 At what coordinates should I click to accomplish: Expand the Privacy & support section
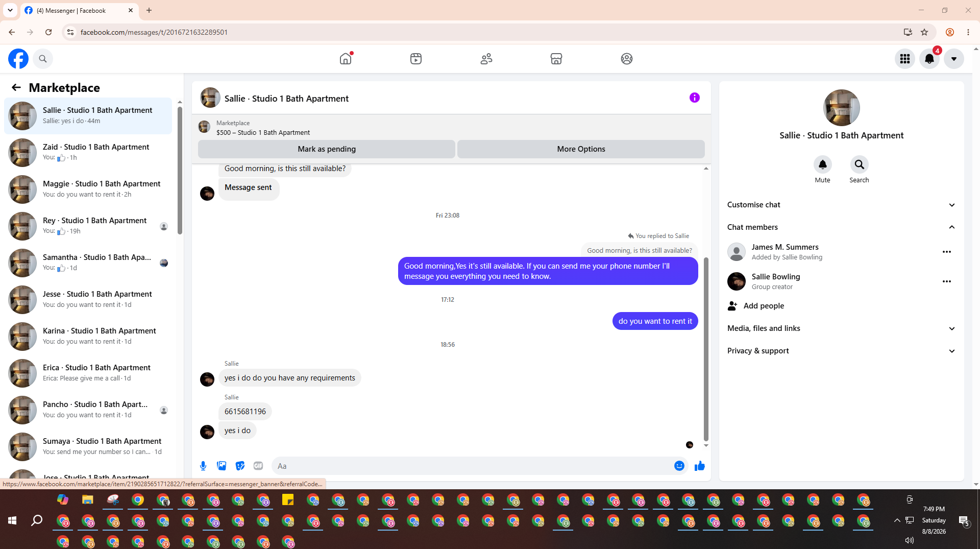point(841,351)
